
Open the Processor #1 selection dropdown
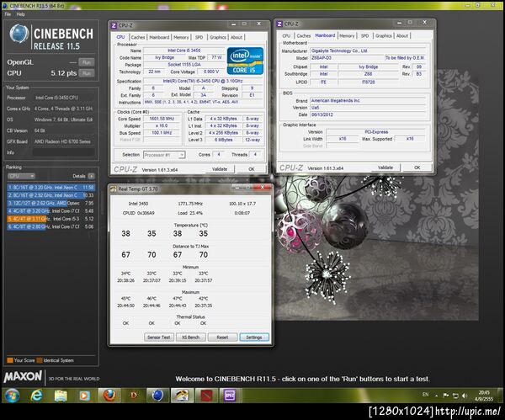tap(164, 155)
